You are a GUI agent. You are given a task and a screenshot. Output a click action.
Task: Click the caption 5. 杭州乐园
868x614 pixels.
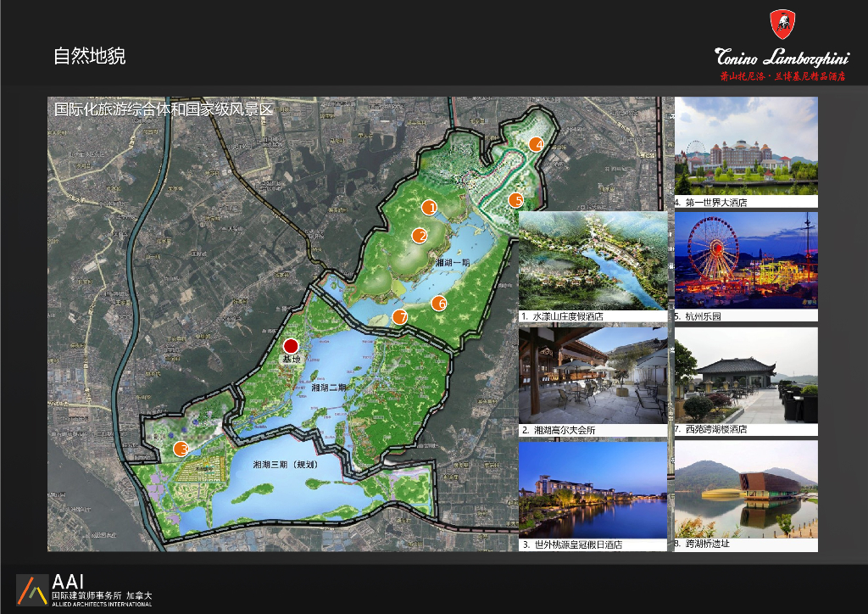(x=698, y=316)
